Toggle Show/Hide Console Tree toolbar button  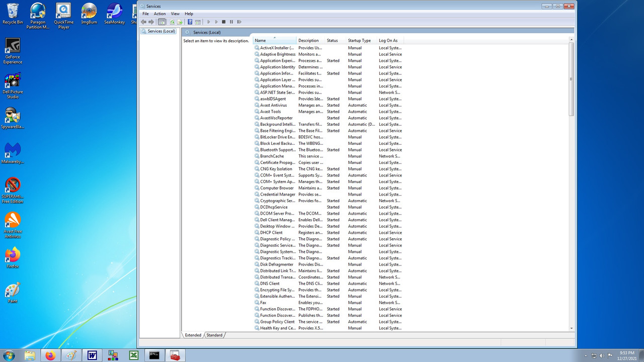point(162,22)
